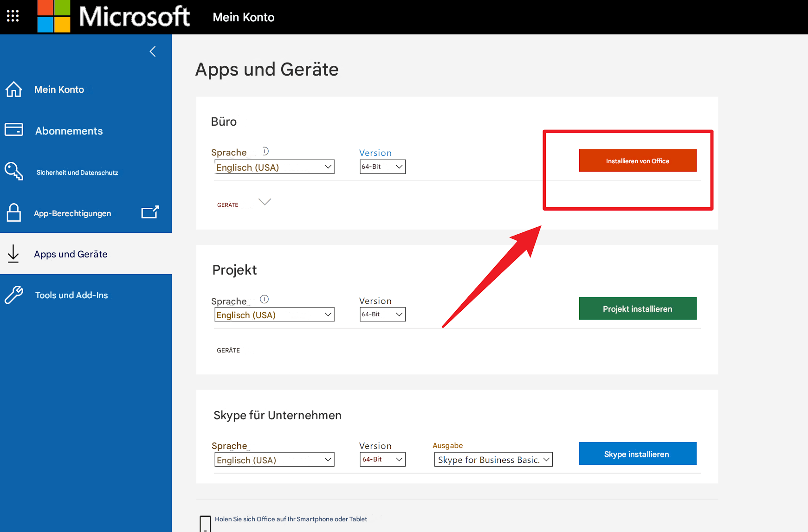This screenshot has width=808, height=532.
Task: Click the Microsoft logo
Action: pos(114,16)
